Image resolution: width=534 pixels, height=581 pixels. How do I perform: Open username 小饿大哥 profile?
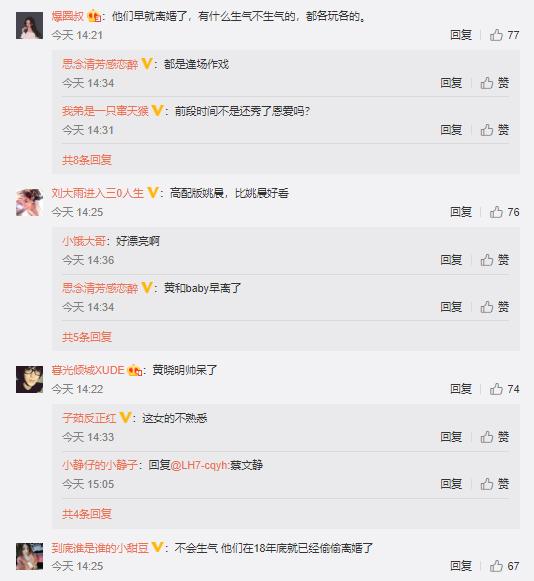(84, 241)
